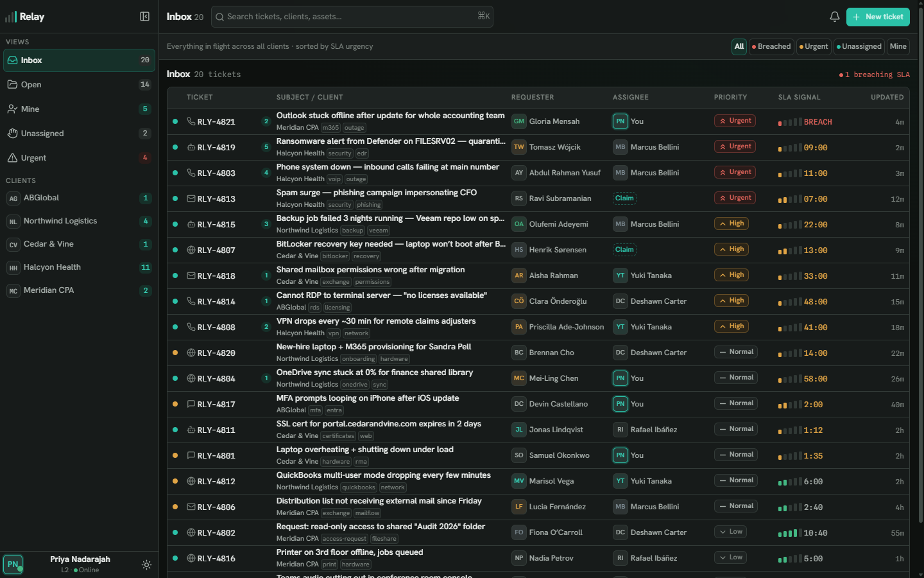
Task: Click the monitoring bot icon for RLY-4819
Action: tap(191, 147)
